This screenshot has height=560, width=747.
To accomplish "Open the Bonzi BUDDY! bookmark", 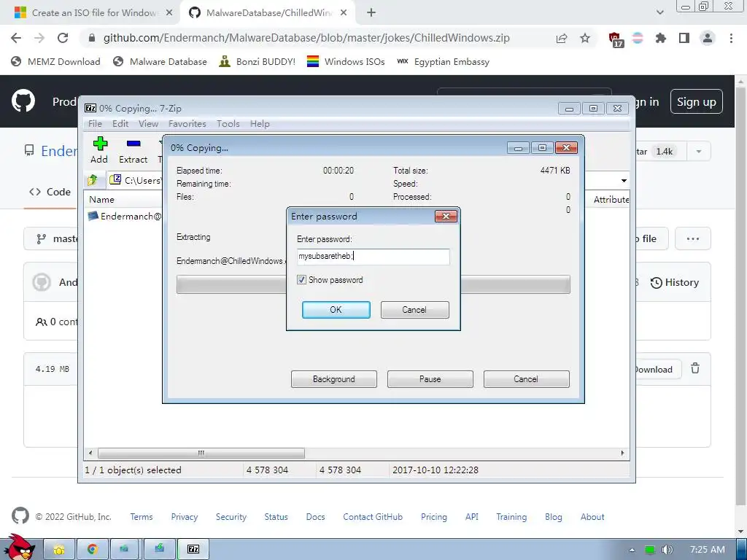I will pyautogui.click(x=258, y=61).
